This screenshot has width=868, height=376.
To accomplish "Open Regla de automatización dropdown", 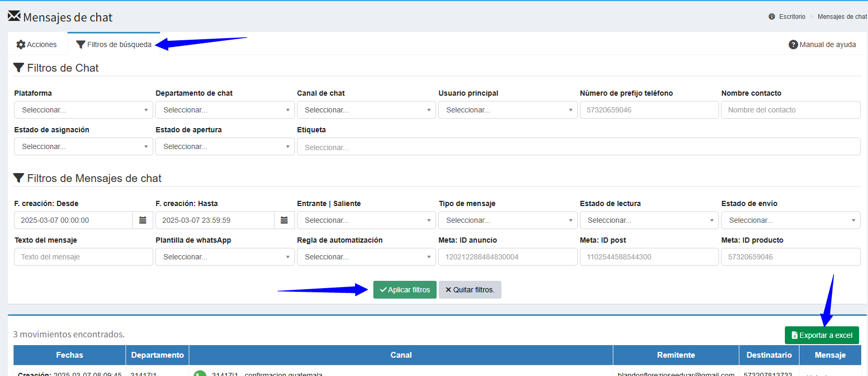I will coord(367,257).
